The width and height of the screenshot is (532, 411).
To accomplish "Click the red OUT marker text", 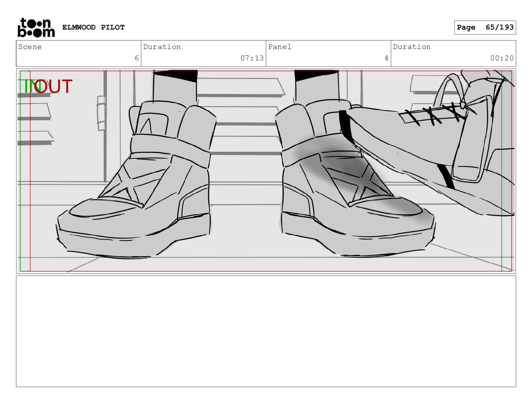I will coord(54,86).
